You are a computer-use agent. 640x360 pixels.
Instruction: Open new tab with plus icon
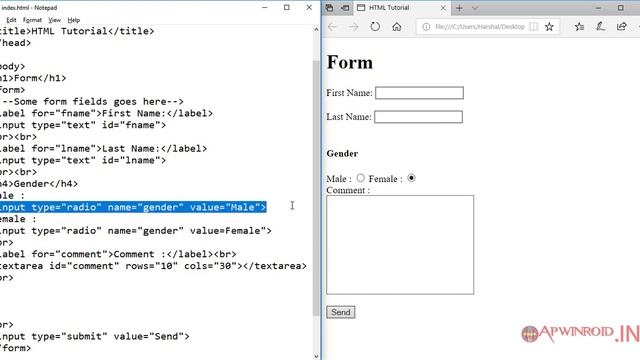click(x=459, y=8)
